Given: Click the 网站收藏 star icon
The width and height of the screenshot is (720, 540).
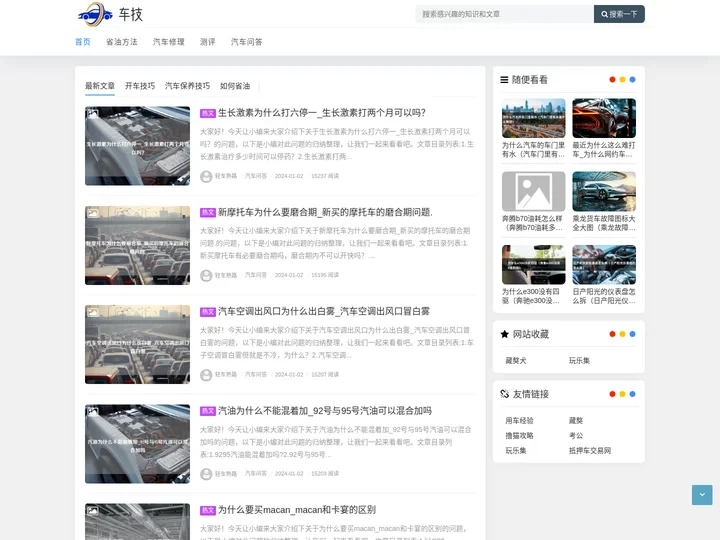Looking at the screenshot, I should click(505, 334).
